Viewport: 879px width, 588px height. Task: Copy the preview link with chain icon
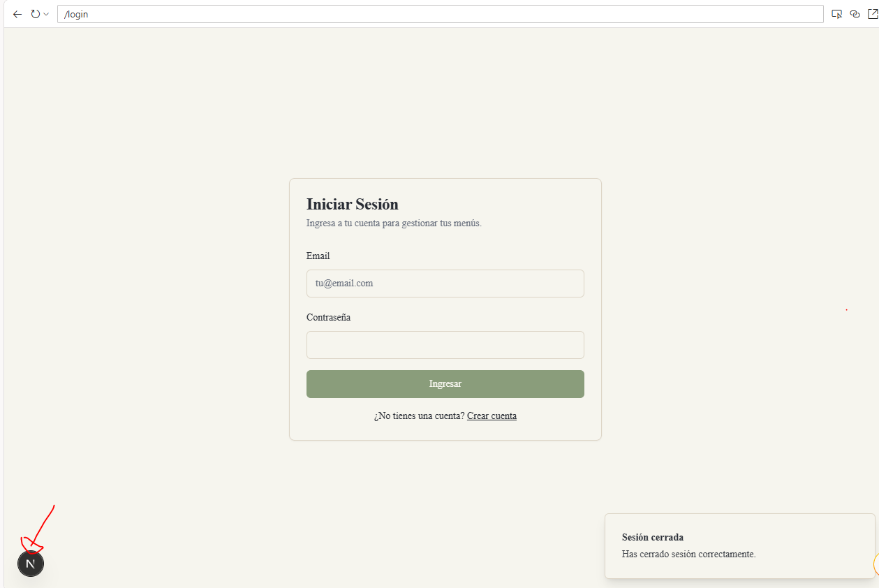point(855,14)
